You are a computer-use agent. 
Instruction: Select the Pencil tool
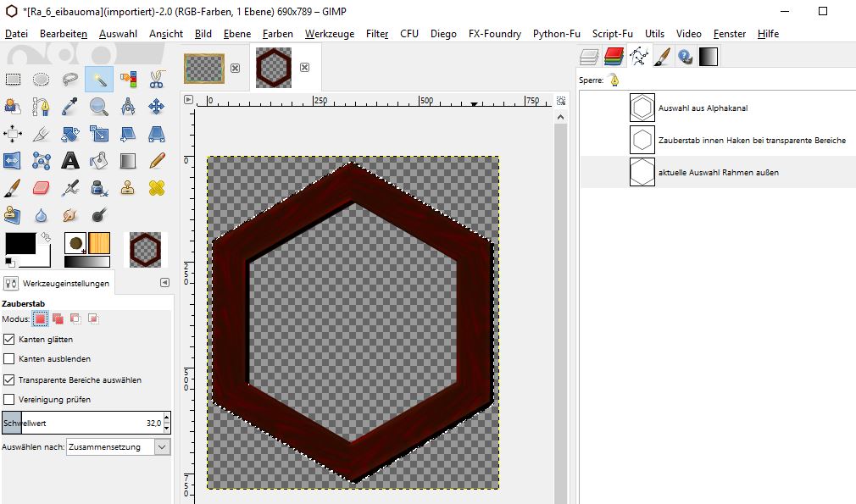[157, 161]
